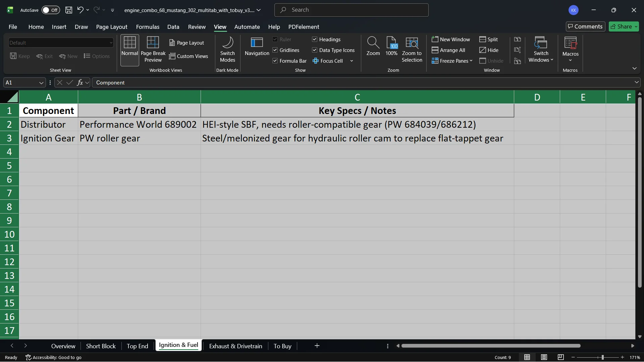The height and width of the screenshot is (362, 644).
Task: Select column C header
Action: 357,97
